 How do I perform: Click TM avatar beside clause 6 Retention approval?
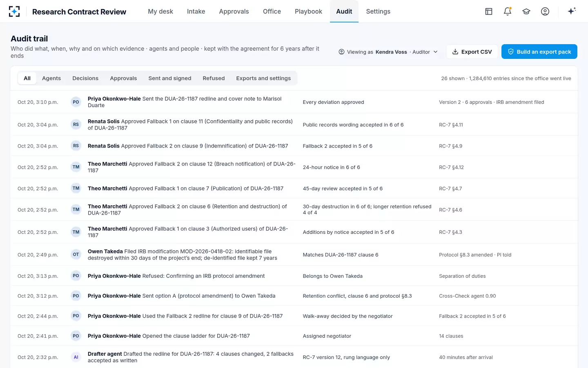[x=76, y=210]
